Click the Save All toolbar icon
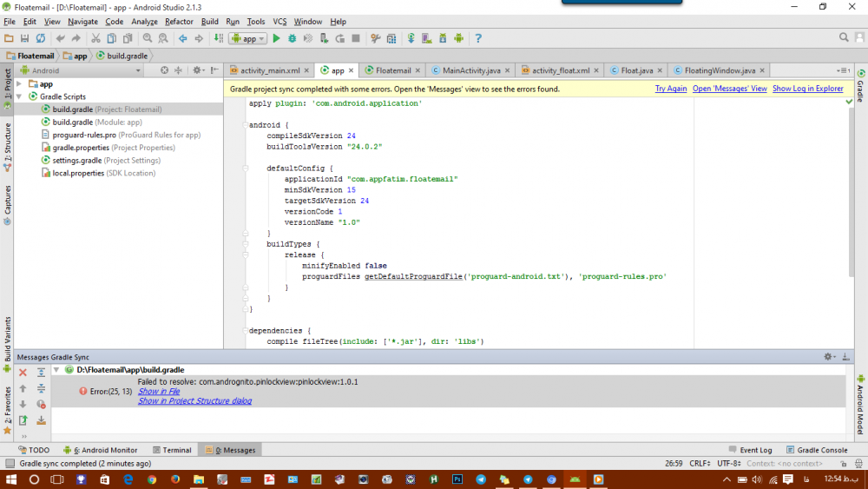 pos(25,38)
